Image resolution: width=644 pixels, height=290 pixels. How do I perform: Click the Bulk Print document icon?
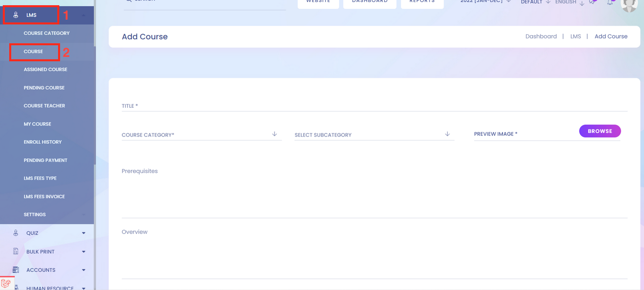point(16,252)
